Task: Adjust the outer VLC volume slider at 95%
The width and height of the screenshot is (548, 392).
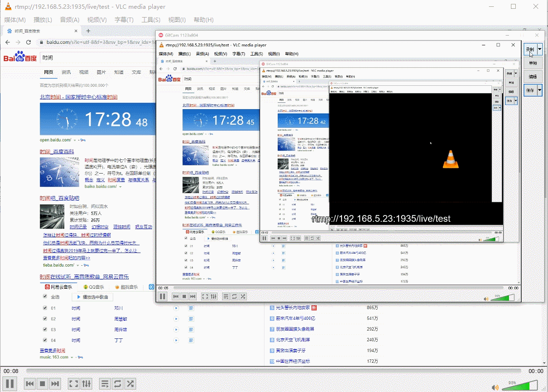Action: 519,385
